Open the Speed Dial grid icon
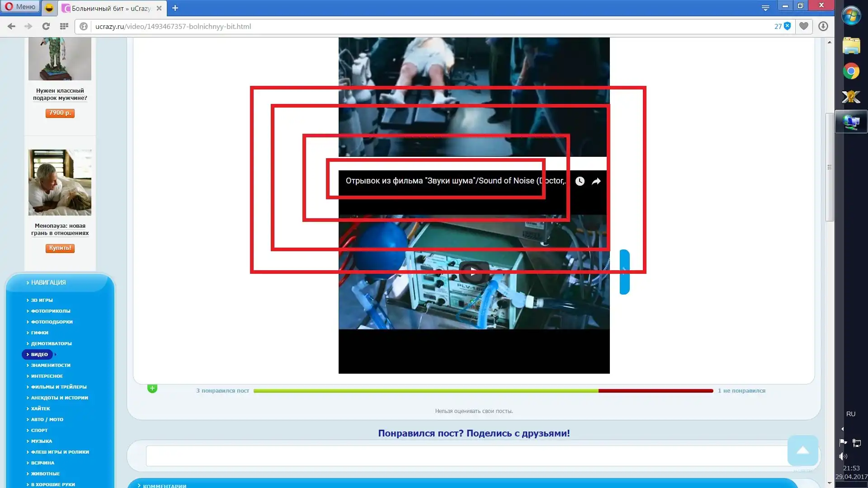Screen dimensions: 868x488 (x=64, y=26)
